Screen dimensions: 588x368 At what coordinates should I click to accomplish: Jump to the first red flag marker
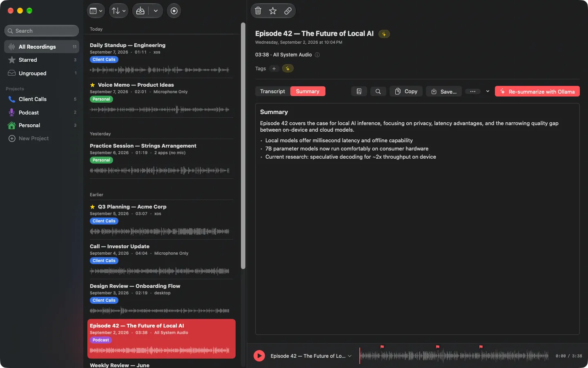point(382,347)
